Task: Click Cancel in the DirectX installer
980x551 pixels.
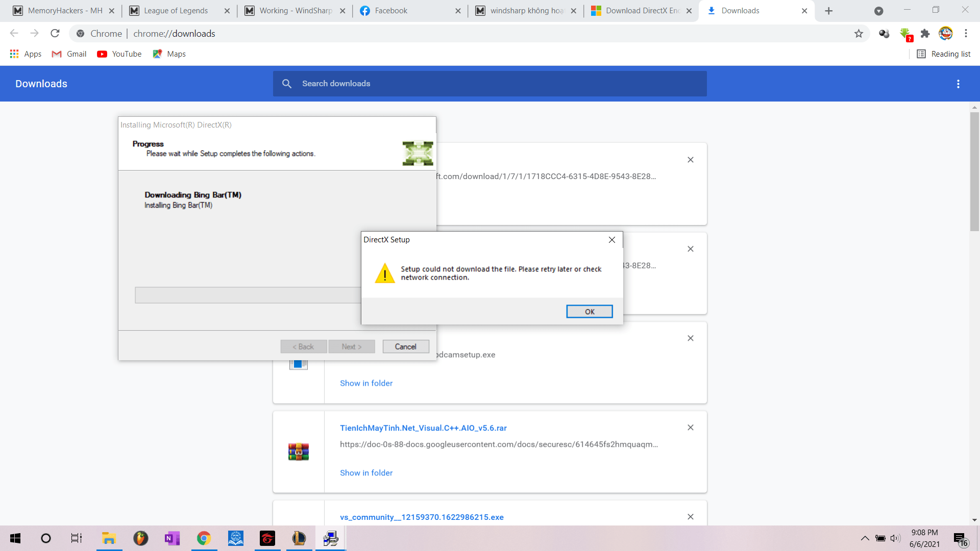Action: pos(406,346)
